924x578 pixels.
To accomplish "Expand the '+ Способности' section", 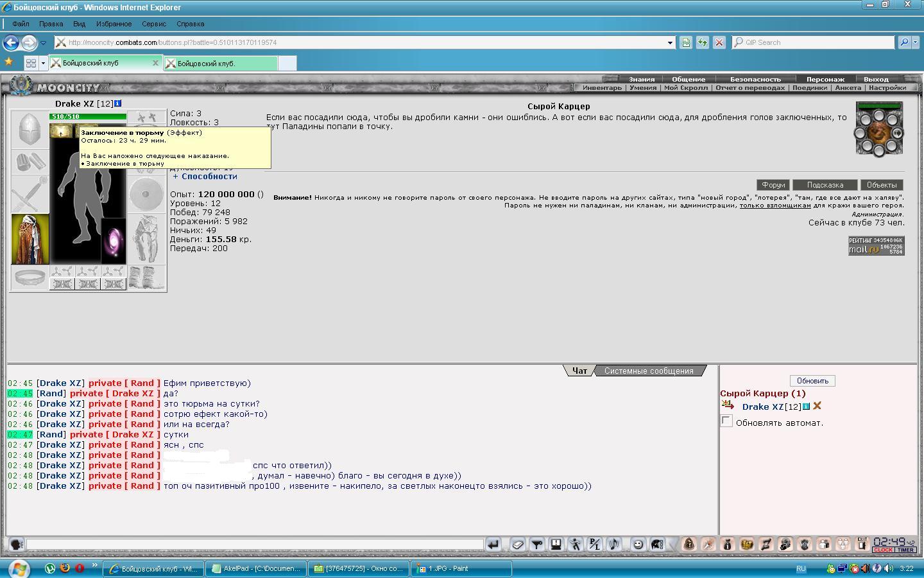I will (x=205, y=176).
